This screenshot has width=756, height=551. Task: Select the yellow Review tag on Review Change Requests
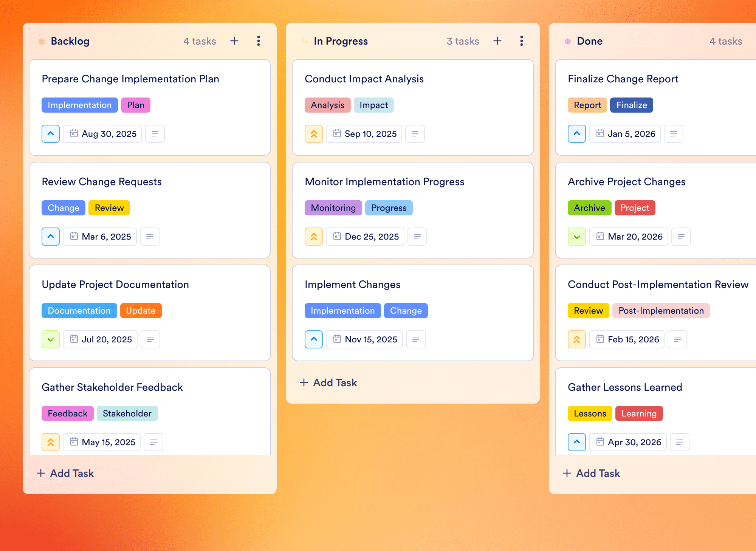(109, 208)
